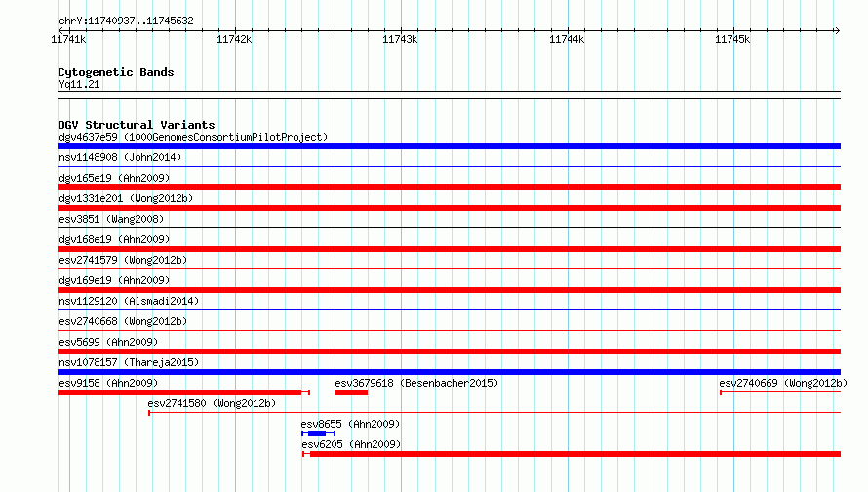The width and height of the screenshot is (868, 492).
Task: Click the blue bar of dgv4637e59
Action: coord(449,146)
